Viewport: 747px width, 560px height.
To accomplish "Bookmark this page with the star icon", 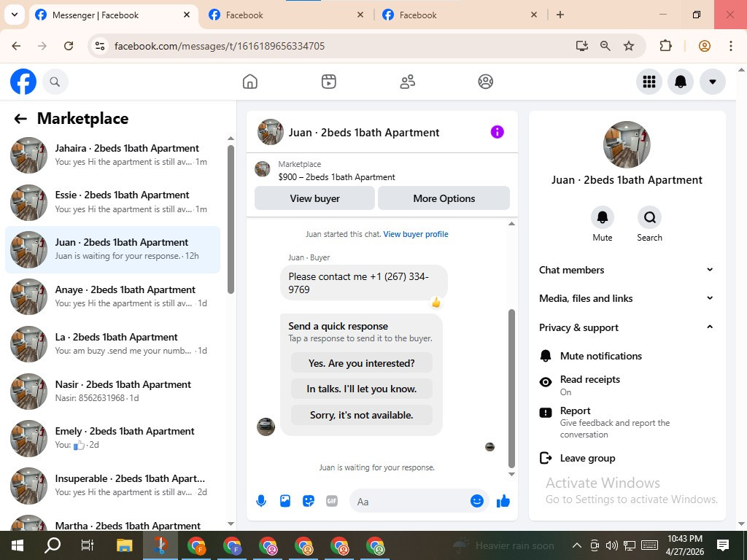I will click(x=629, y=46).
